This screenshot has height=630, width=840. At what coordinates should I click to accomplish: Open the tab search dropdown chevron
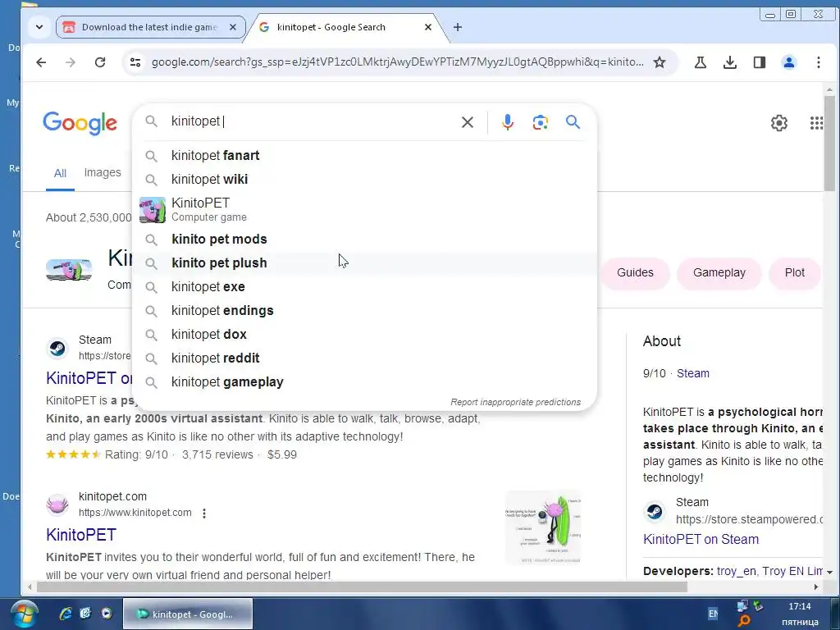pyautogui.click(x=39, y=27)
